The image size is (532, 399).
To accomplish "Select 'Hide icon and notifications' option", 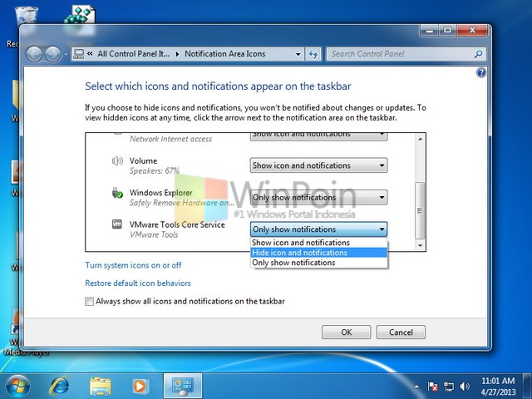I will tap(318, 253).
